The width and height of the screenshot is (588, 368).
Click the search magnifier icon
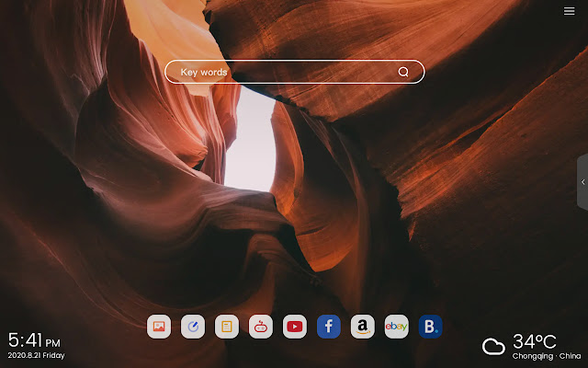coord(403,72)
